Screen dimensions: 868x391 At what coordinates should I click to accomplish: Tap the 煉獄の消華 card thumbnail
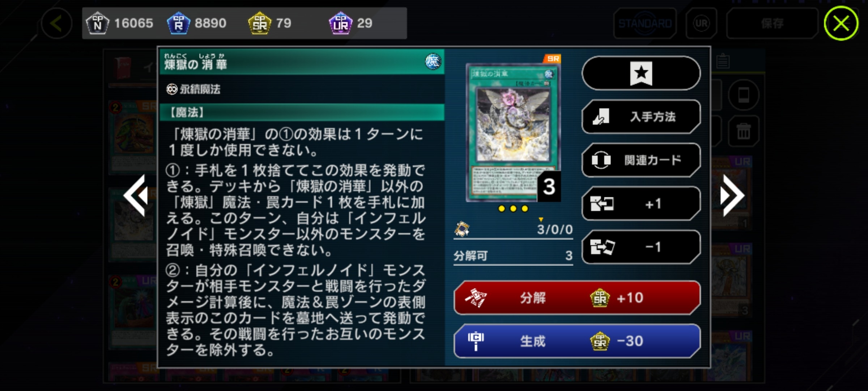(513, 132)
